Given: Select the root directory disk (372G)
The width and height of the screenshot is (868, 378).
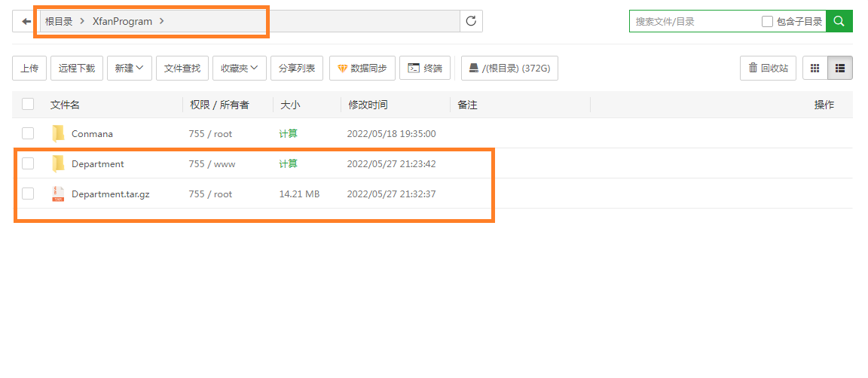Looking at the screenshot, I should pyautogui.click(x=509, y=68).
